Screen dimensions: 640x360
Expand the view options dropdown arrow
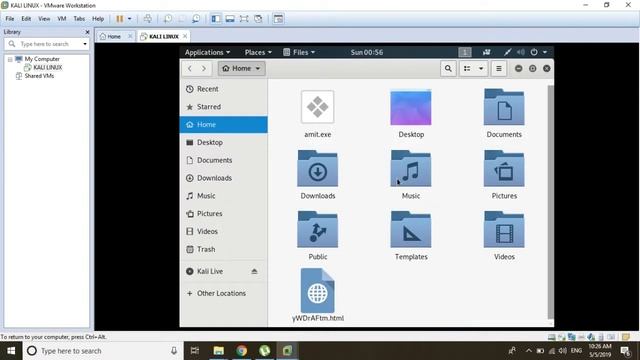481,69
